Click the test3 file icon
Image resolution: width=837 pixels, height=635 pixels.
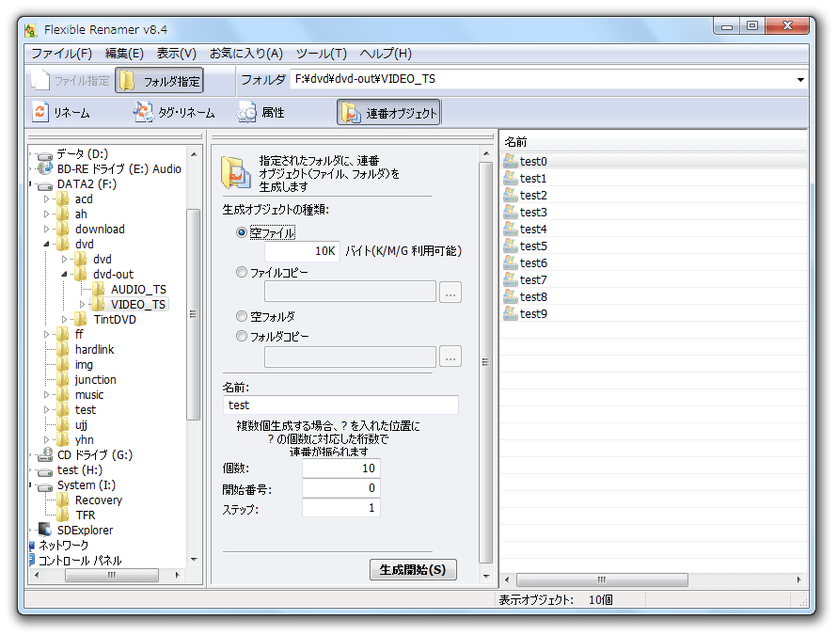coord(510,212)
